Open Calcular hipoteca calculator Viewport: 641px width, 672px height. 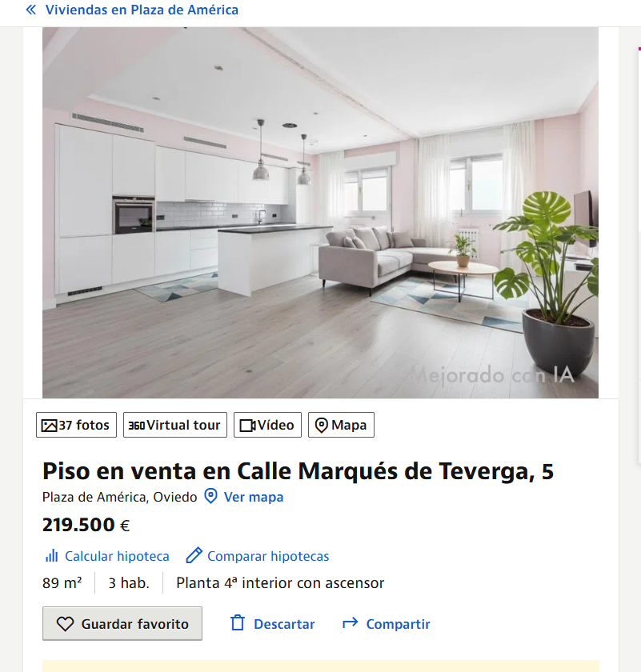(x=117, y=556)
